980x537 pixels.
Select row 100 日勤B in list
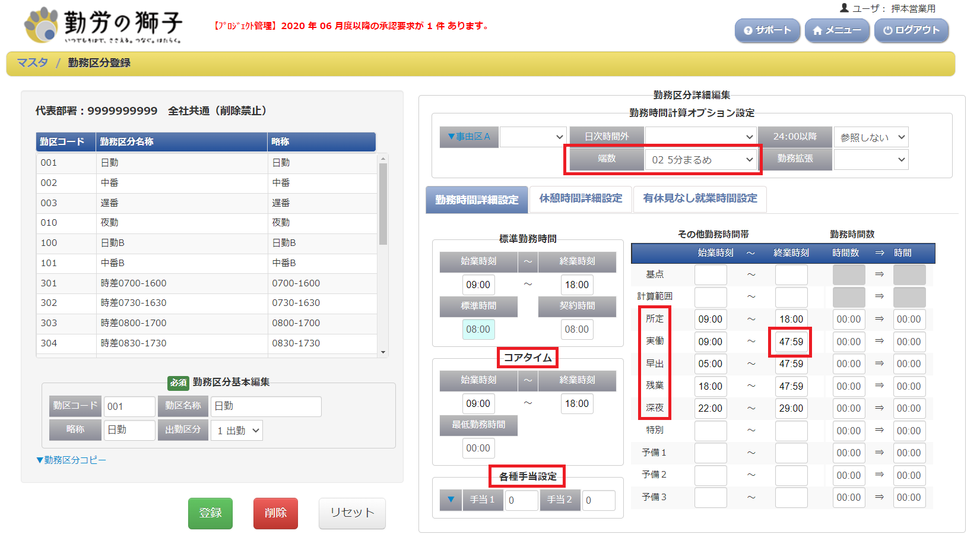(x=207, y=243)
